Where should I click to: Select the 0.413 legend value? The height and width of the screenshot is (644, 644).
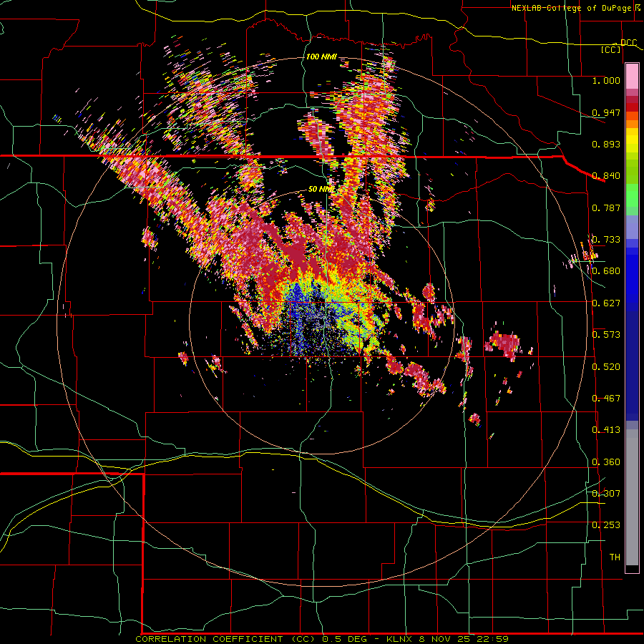pos(606,429)
